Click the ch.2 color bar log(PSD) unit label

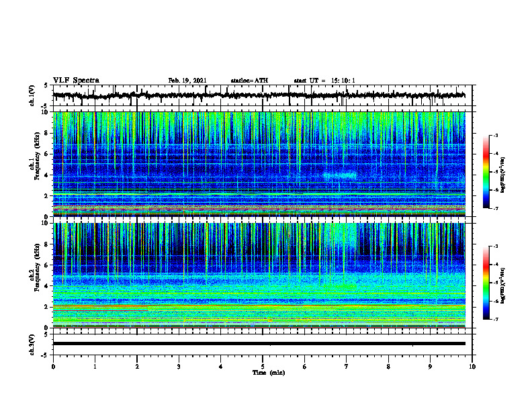(503, 285)
